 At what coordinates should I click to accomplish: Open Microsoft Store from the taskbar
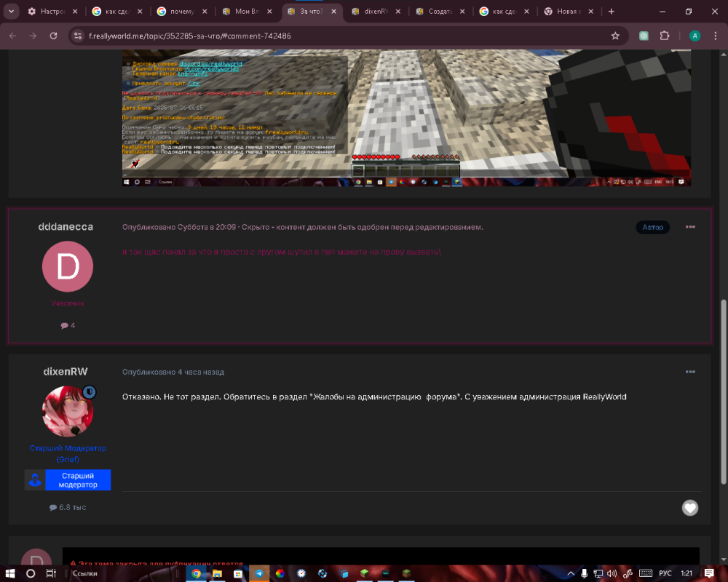(x=238, y=573)
